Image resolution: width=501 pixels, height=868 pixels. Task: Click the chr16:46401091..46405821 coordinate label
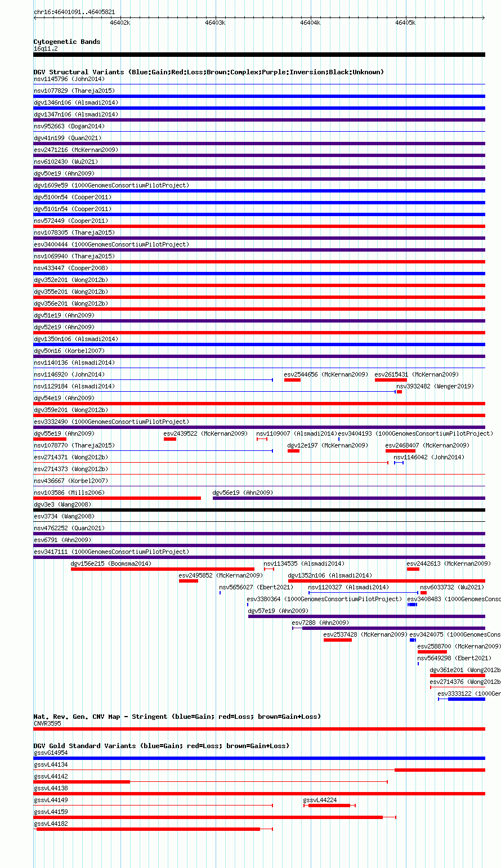74,12
